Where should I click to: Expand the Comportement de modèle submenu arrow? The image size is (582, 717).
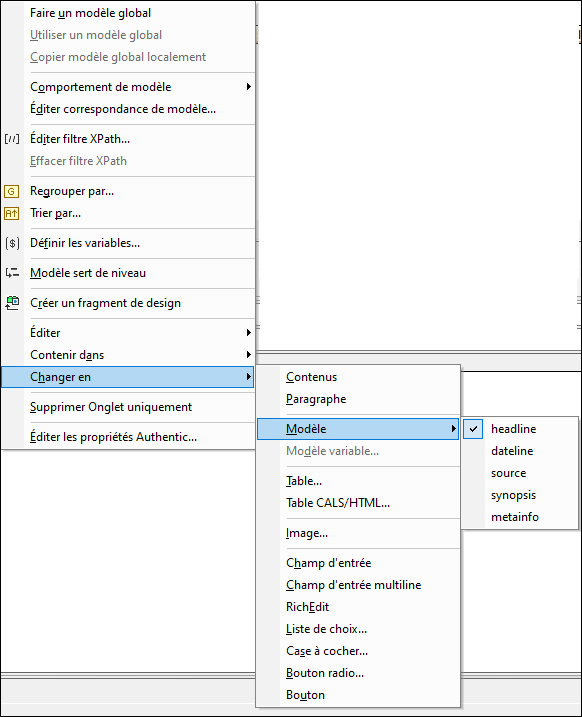(x=248, y=87)
